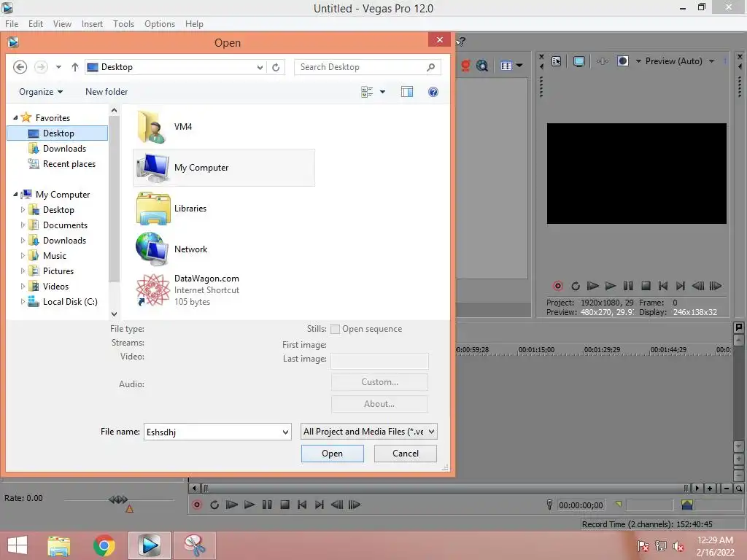Click the preview Loop Playback button
The height and width of the screenshot is (560, 747).
pyautogui.click(x=576, y=286)
